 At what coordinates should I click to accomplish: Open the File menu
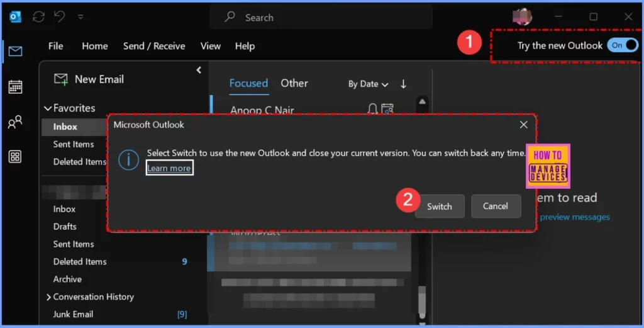pos(55,46)
